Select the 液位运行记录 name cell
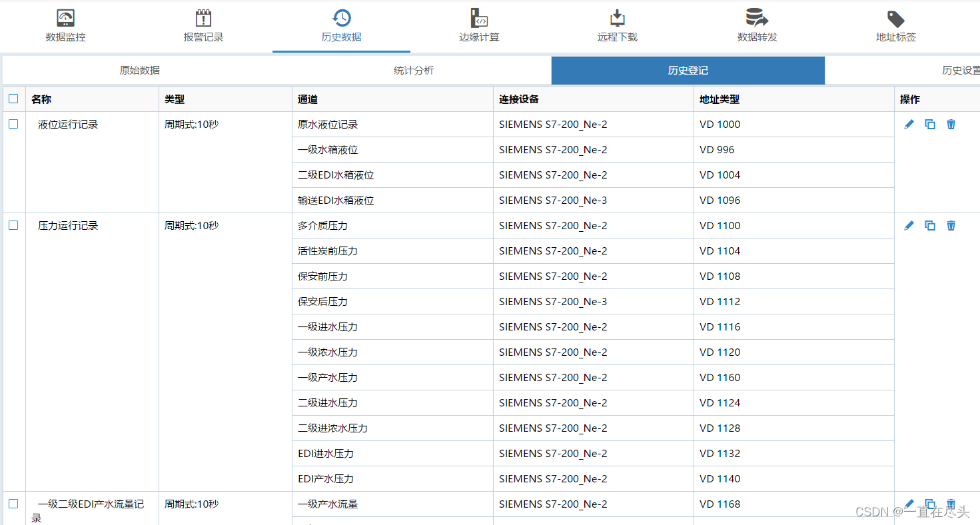980x525 pixels. 92,163
